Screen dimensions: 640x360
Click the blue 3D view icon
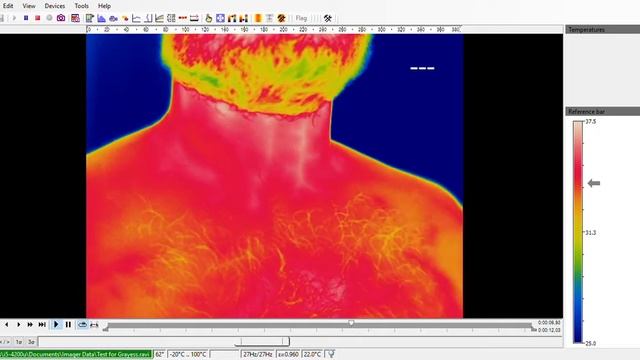(113, 18)
